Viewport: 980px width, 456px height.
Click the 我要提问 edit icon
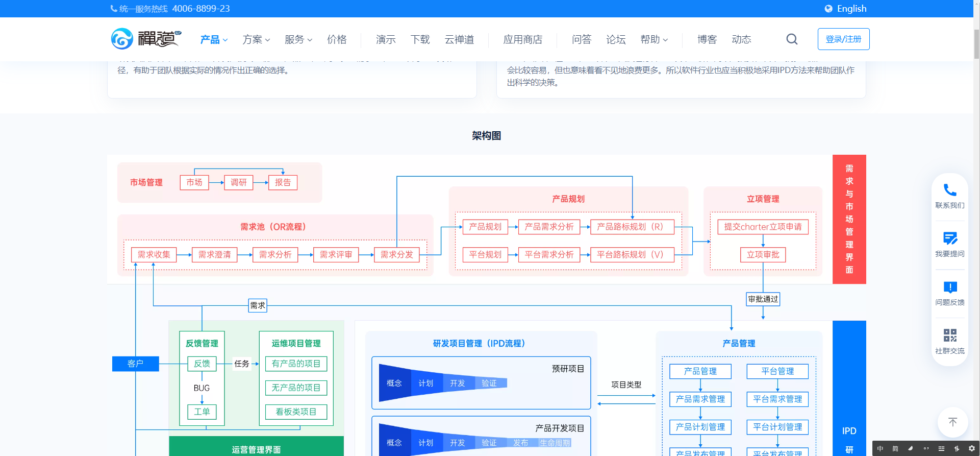tap(950, 238)
